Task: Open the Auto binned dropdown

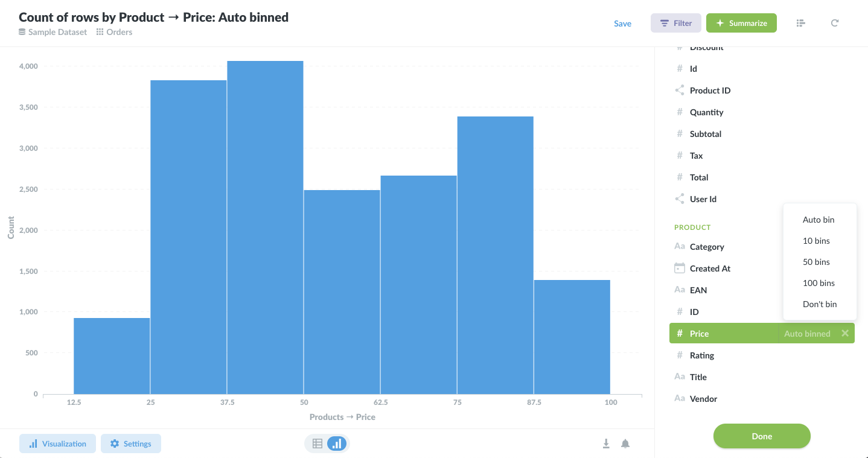Action: coord(807,334)
